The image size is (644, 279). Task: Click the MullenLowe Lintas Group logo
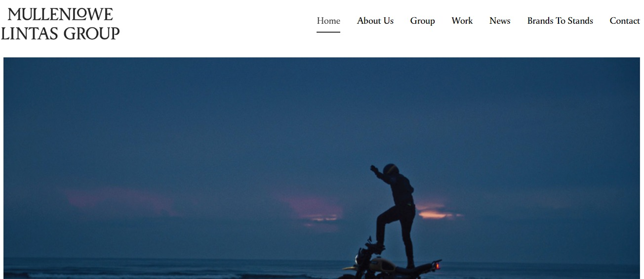[60, 24]
